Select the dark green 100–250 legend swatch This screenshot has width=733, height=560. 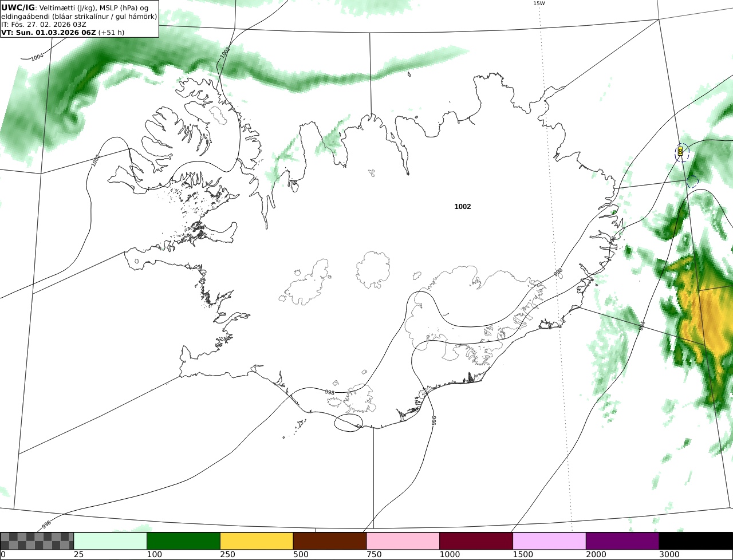(184, 541)
